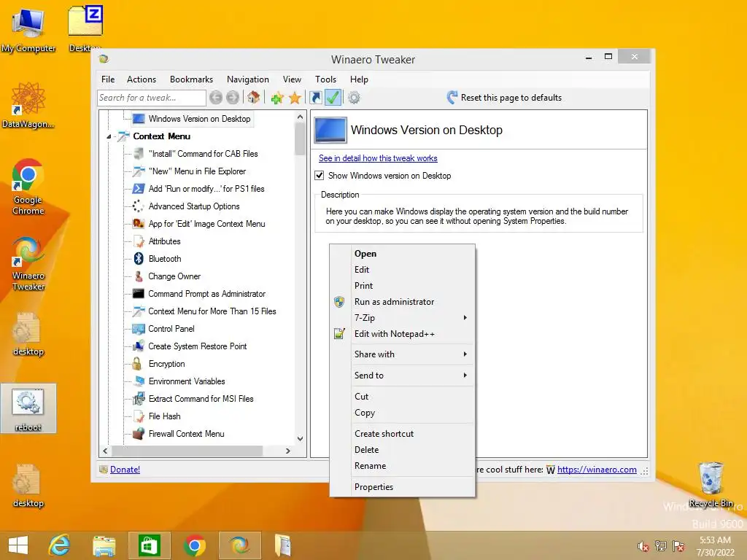
Task: Select Create System Restore Point tree item
Action: click(197, 346)
